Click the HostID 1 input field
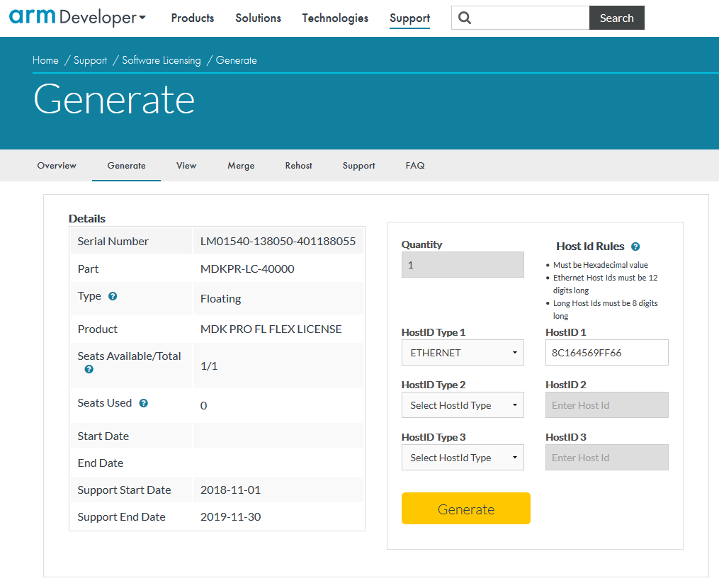Viewport: 719px width, 588px height. [x=606, y=353]
